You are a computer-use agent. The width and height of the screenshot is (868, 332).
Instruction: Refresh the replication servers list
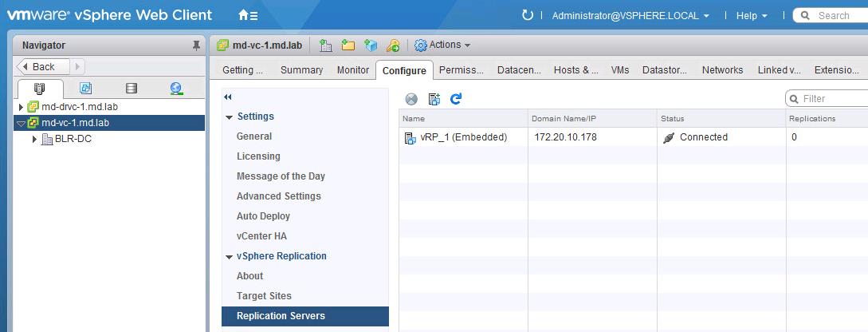pyautogui.click(x=456, y=99)
